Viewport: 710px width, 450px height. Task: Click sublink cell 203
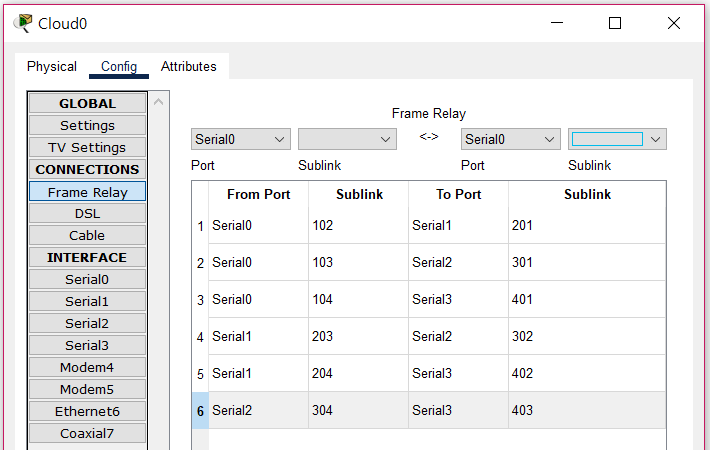pos(359,336)
